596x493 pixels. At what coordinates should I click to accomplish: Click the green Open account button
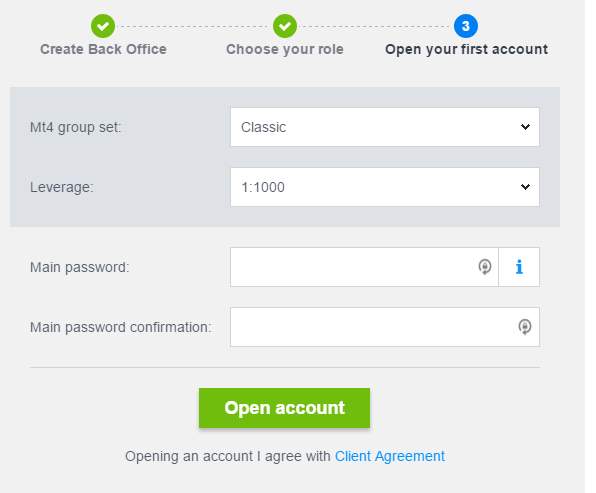click(284, 408)
